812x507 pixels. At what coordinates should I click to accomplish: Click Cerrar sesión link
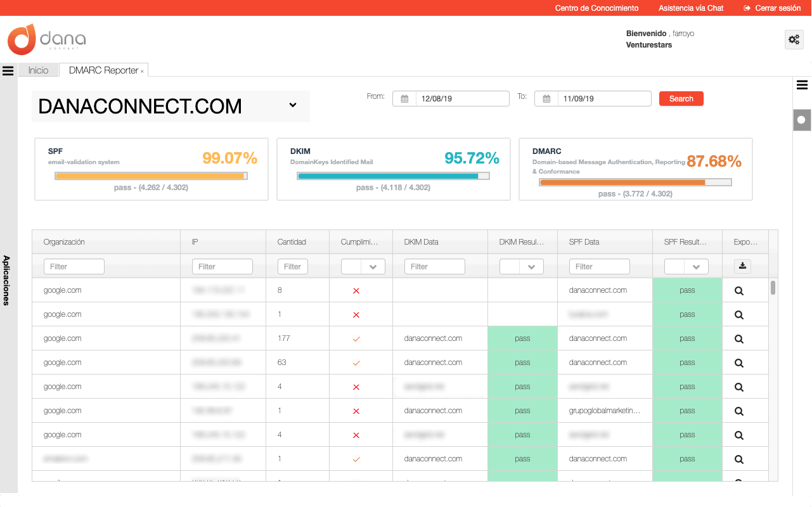click(778, 8)
